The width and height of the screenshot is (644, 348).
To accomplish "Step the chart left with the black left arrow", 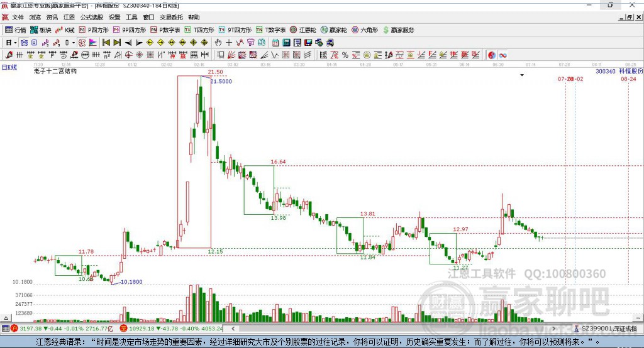I will click(128, 43).
